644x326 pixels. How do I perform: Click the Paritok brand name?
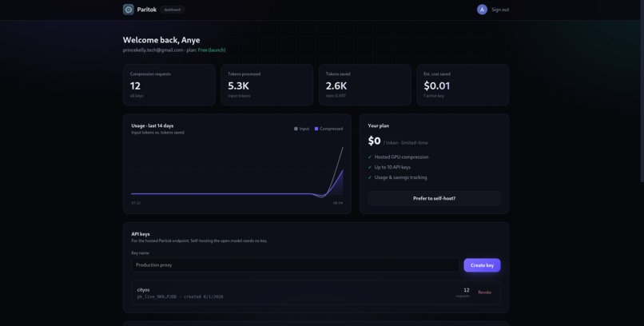pos(147,10)
